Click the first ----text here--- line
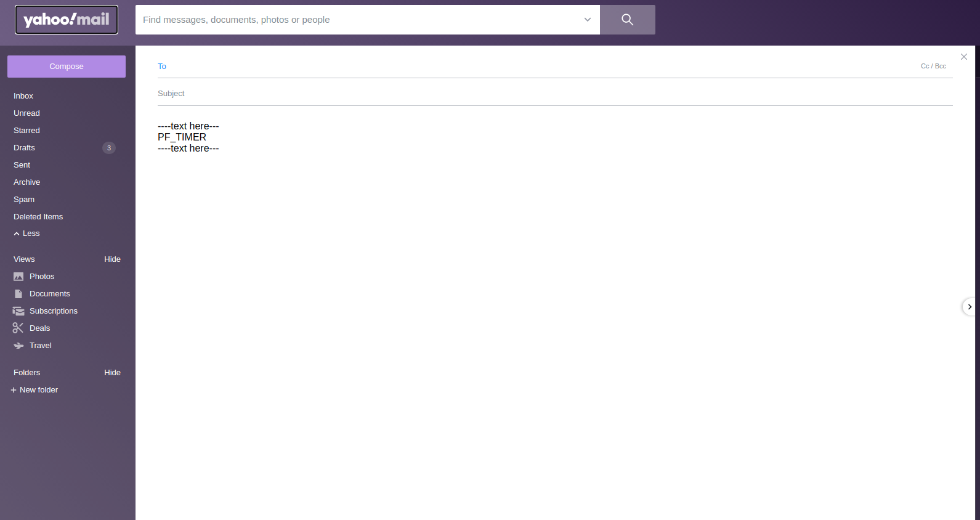Image resolution: width=980 pixels, height=520 pixels. click(188, 126)
